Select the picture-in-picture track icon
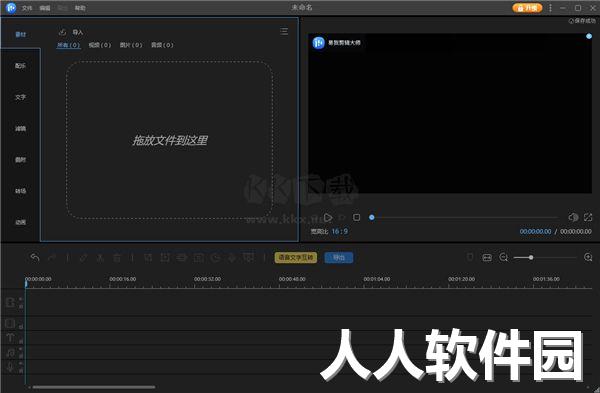 pyautogui.click(x=10, y=324)
